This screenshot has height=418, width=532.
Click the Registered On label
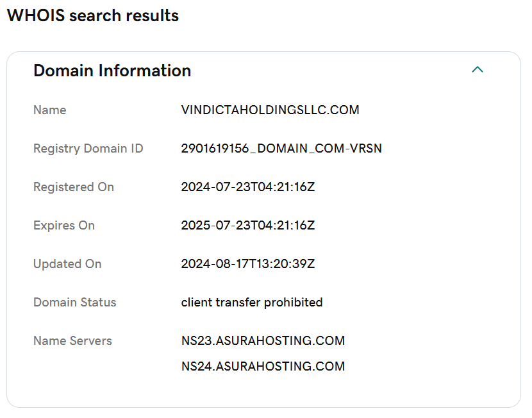coord(74,187)
